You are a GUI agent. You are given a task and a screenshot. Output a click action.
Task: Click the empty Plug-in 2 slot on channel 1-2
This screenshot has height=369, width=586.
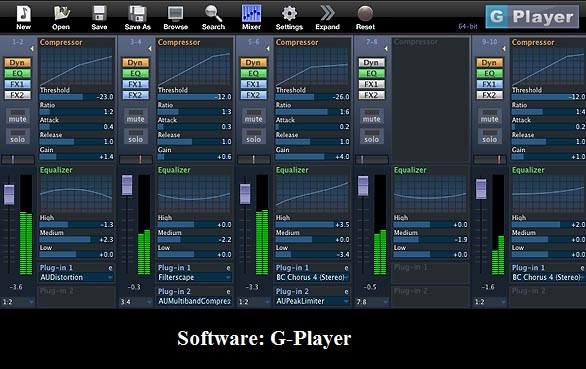tap(76, 297)
